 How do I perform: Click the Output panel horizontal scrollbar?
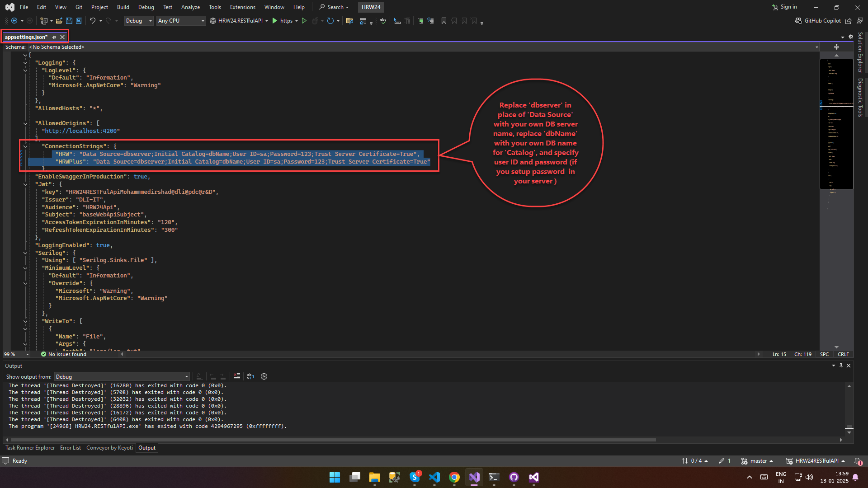coord(333,440)
